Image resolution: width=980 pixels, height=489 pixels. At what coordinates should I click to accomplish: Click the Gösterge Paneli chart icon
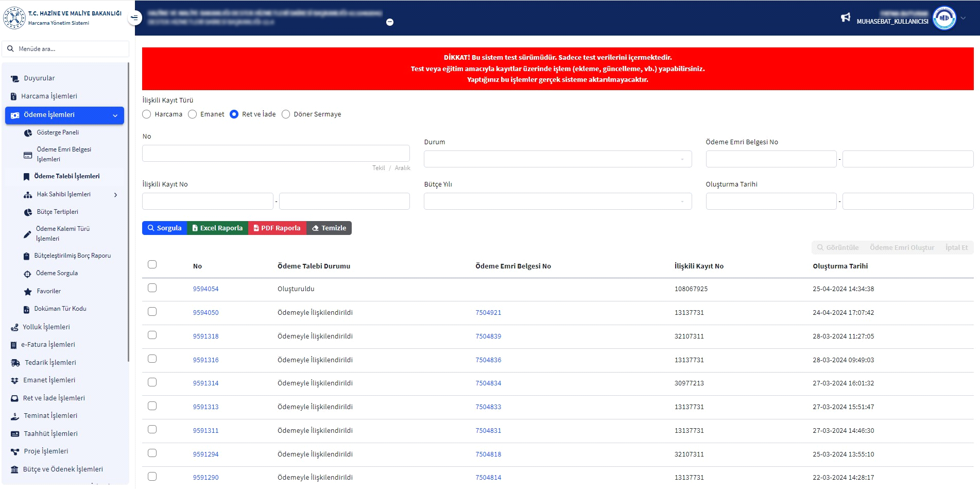28,133
